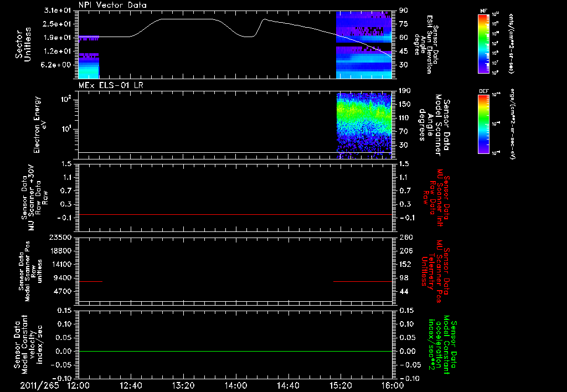The image size is (567, 392).
Task: Click the "DEF" colorbar label
Action: coord(484,91)
